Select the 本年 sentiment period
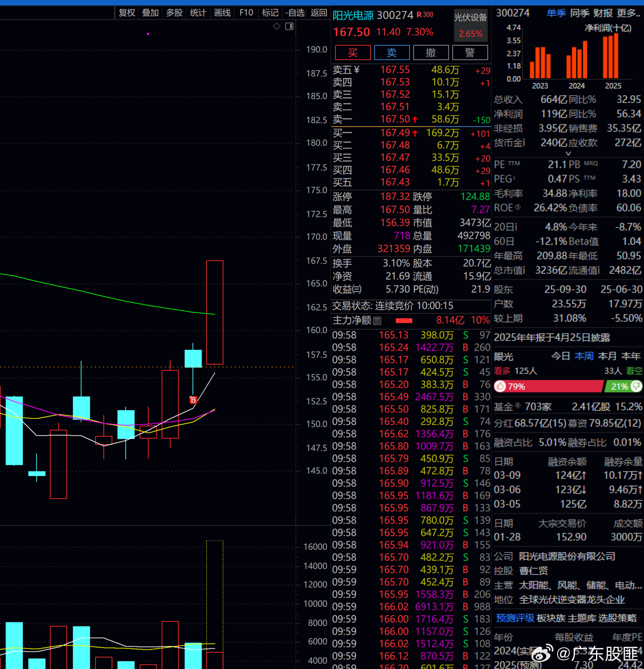 tap(631, 356)
